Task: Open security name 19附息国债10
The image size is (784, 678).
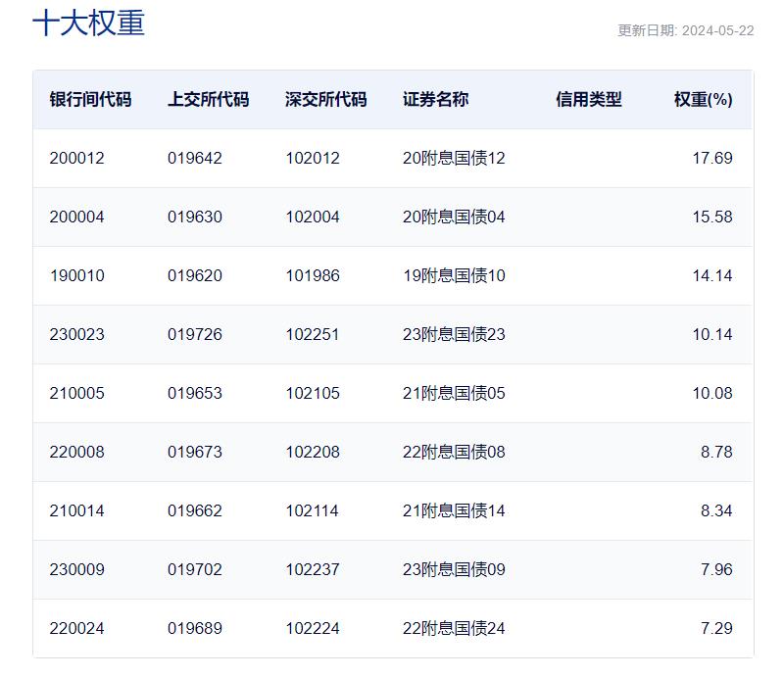Action: pyautogui.click(x=454, y=275)
